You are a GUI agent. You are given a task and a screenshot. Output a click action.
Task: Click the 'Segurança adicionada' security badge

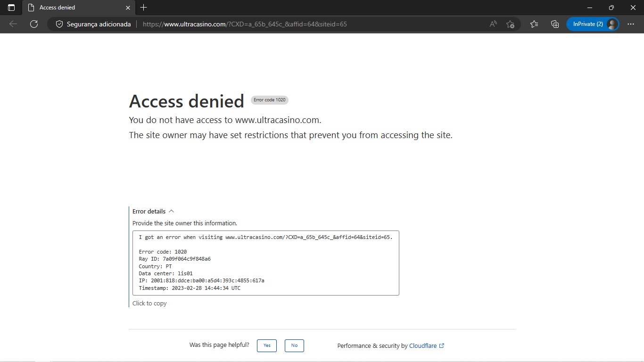(93, 24)
